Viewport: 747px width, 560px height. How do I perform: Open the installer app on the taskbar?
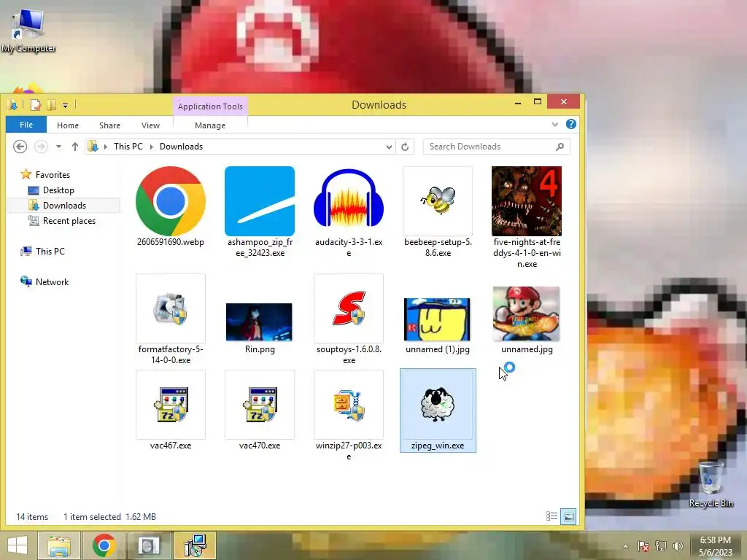[x=195, y=545]
